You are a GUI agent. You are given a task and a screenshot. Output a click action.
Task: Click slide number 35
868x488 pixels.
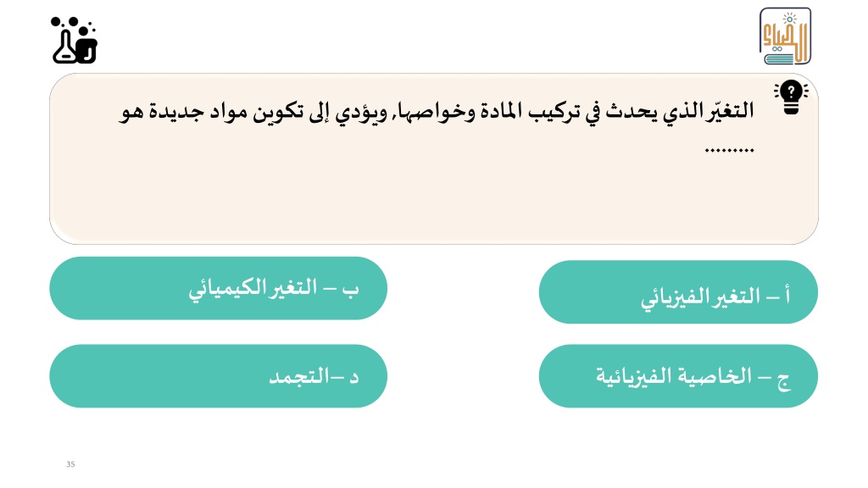(70, 464)
